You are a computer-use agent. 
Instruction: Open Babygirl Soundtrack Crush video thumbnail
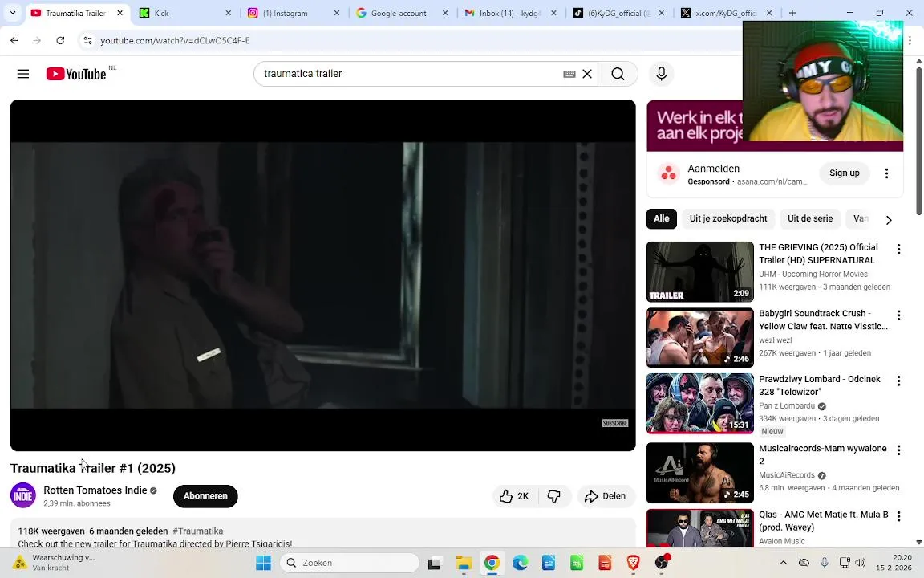point(699,337)
